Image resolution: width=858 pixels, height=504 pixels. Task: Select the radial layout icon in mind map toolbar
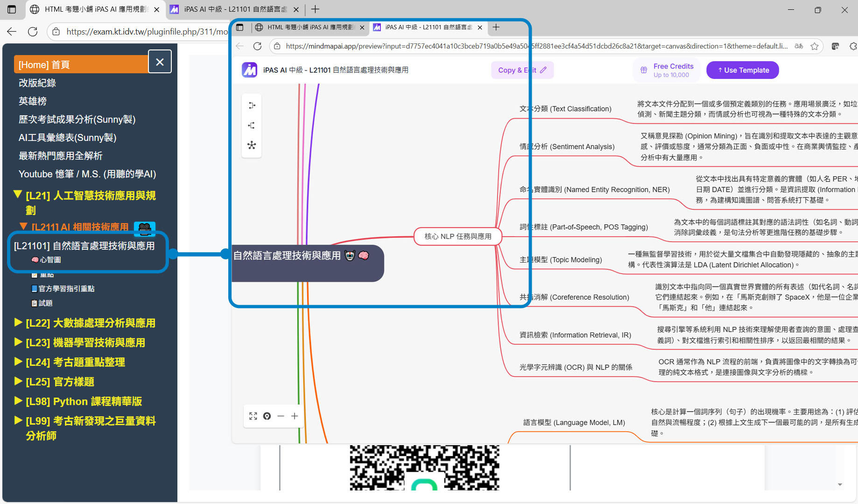[252, 145]
